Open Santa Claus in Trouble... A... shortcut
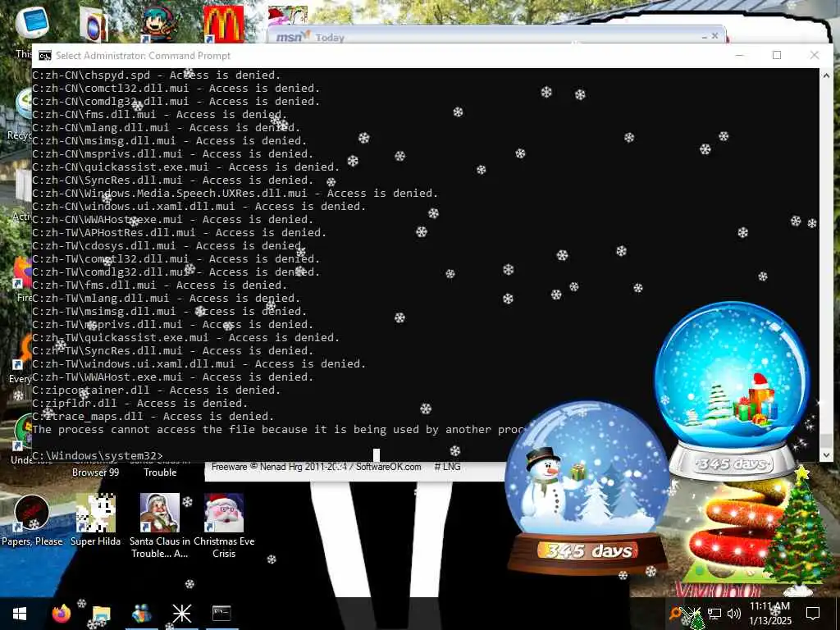Viewport: 840px width, 630px height. coord(160,526)
